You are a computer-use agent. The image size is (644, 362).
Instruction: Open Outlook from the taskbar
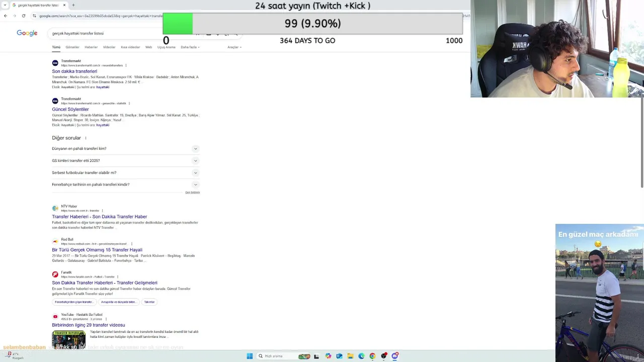click(339, 356)
